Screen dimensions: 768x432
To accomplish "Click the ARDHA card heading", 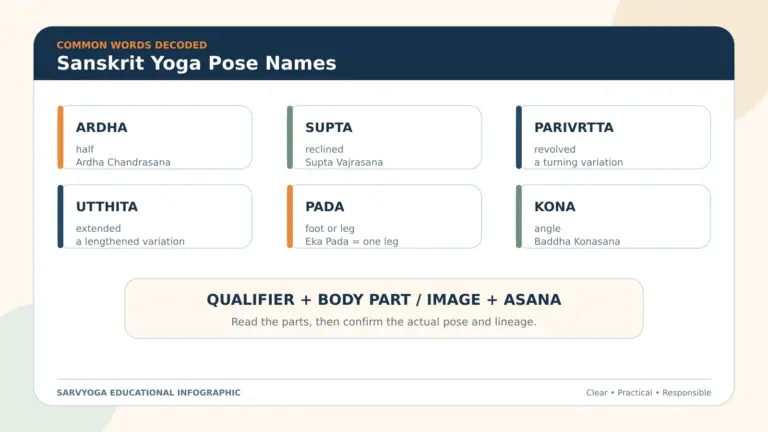I will coord(101,127).
